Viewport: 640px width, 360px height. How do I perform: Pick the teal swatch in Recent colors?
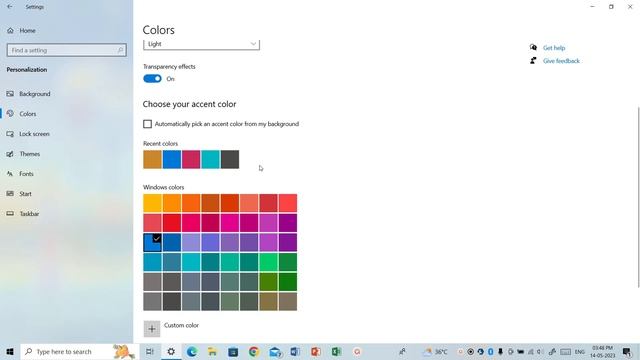click(x=211, y=159)
